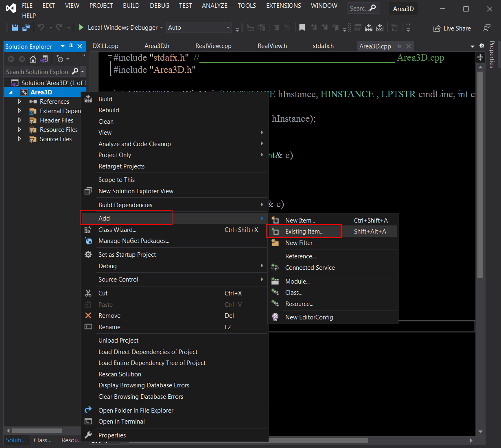Open document list dropdown arrow at tab strip

coord(473,46)
